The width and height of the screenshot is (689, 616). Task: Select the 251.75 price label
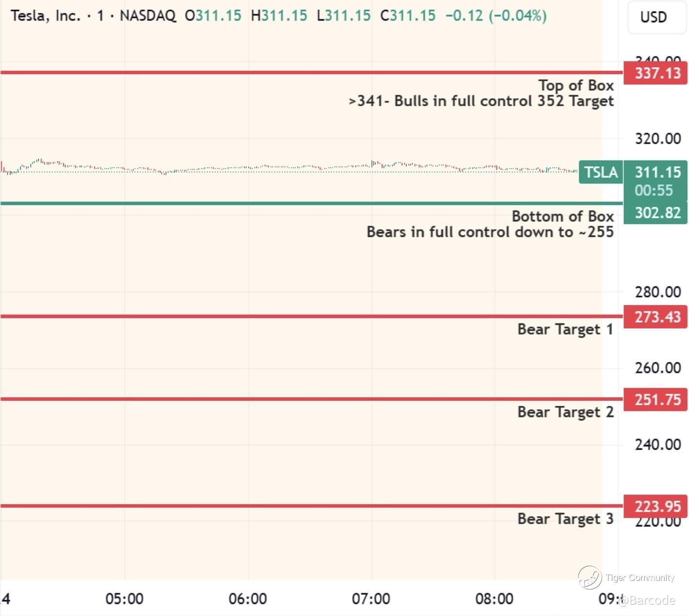coord(655,399)
